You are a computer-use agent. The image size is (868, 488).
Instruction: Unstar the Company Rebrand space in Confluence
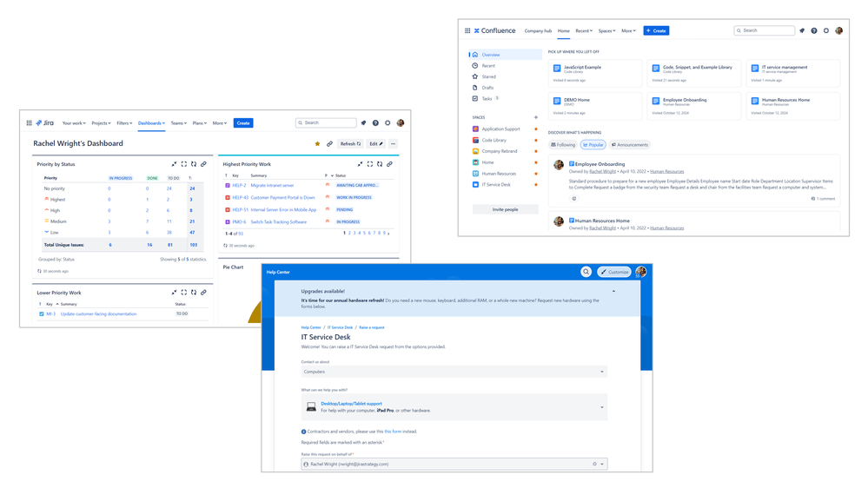coord(535,151)
